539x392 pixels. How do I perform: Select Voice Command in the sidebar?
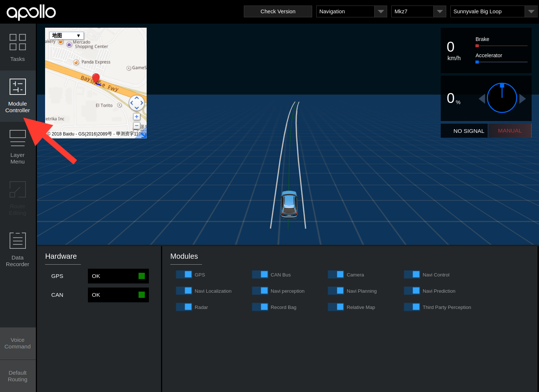click(x=17, y=343)
